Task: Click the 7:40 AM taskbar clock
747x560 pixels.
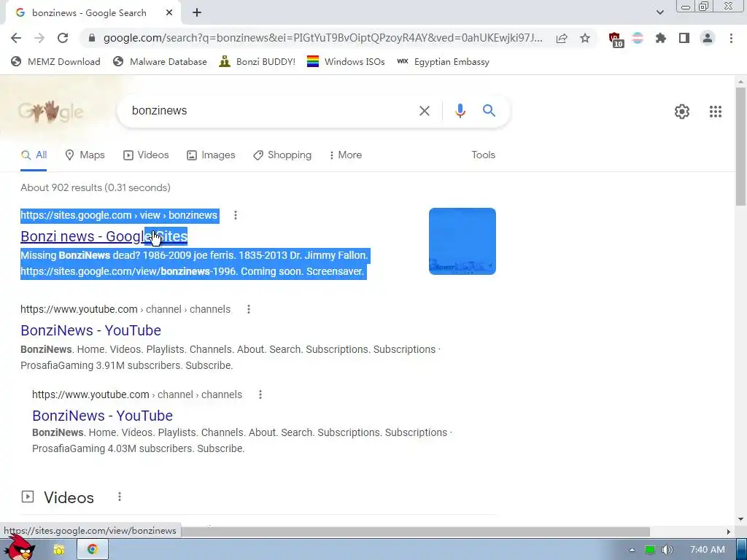Action: (707, 550)
